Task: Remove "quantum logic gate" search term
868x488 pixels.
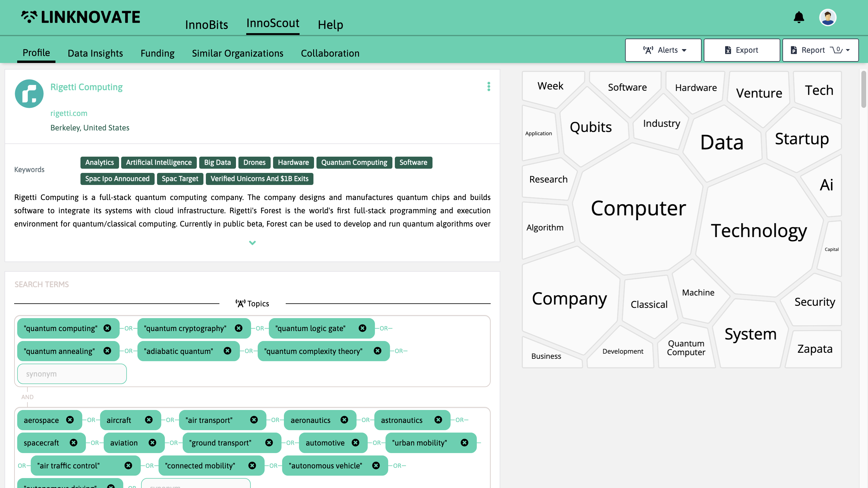Action: (362, 328)
